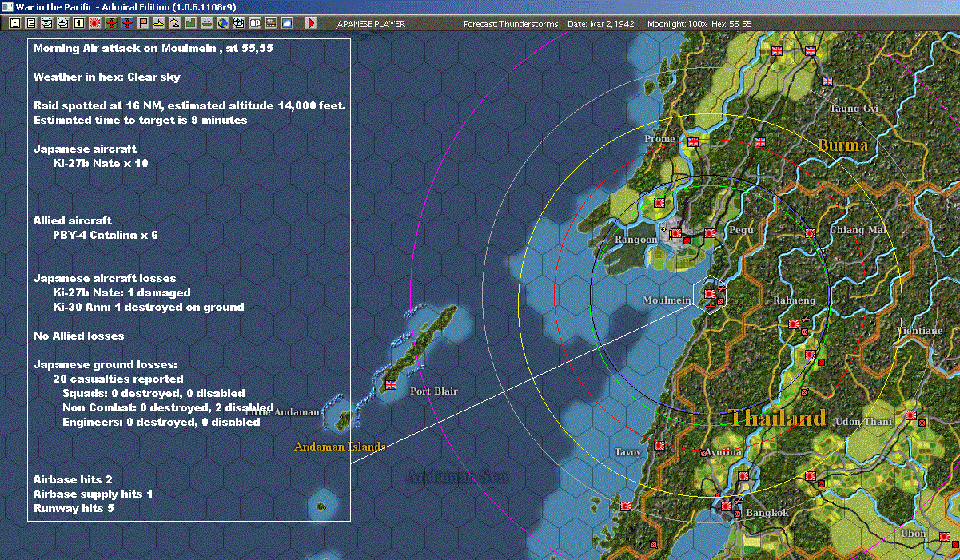Click the cloud weather toolbar icon

286,23
